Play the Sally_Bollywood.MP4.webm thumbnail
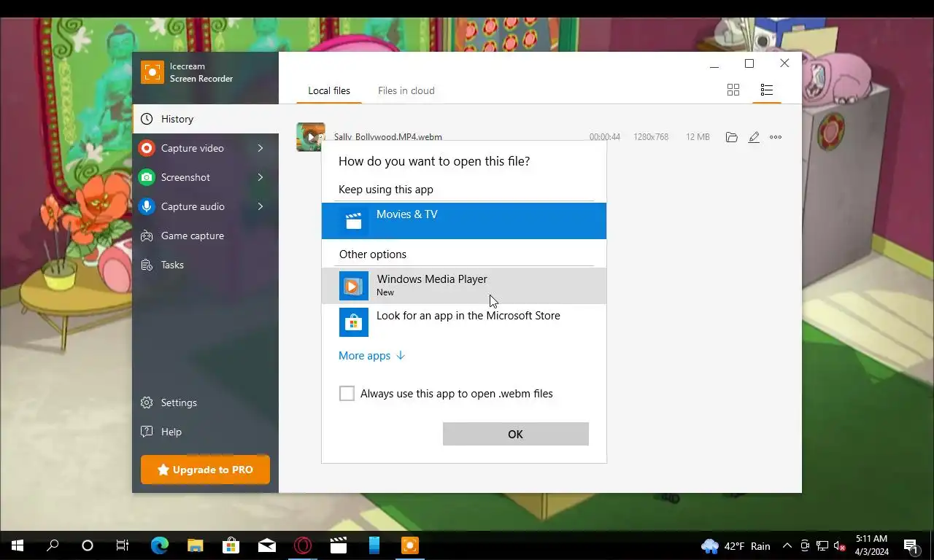This screenshot has height=560, width=934. tap(311, 136)
